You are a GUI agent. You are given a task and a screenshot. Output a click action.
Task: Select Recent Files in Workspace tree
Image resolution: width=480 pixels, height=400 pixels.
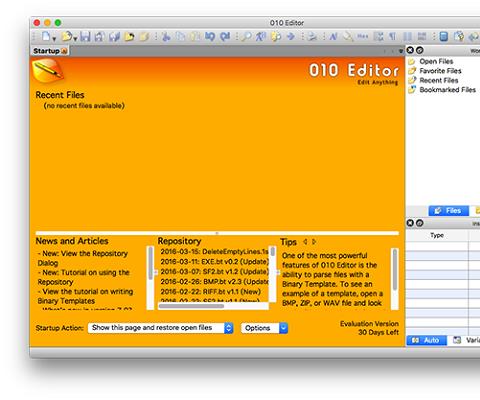click(x=438, y=80)
